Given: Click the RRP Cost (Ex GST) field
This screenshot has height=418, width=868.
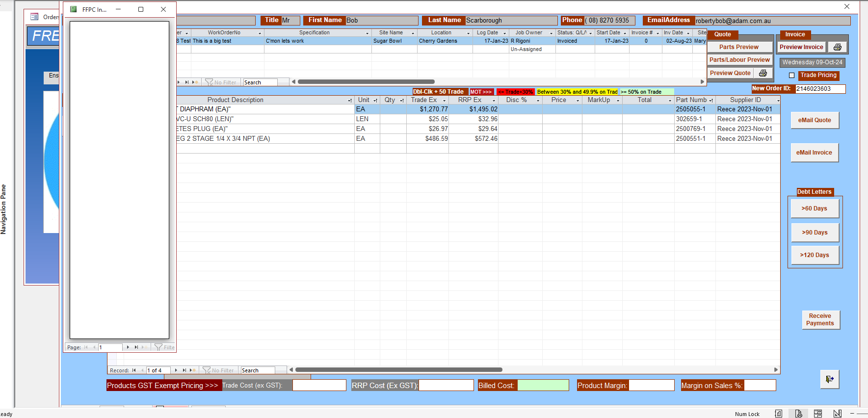Looking at the screenshot, I should 446,386.
